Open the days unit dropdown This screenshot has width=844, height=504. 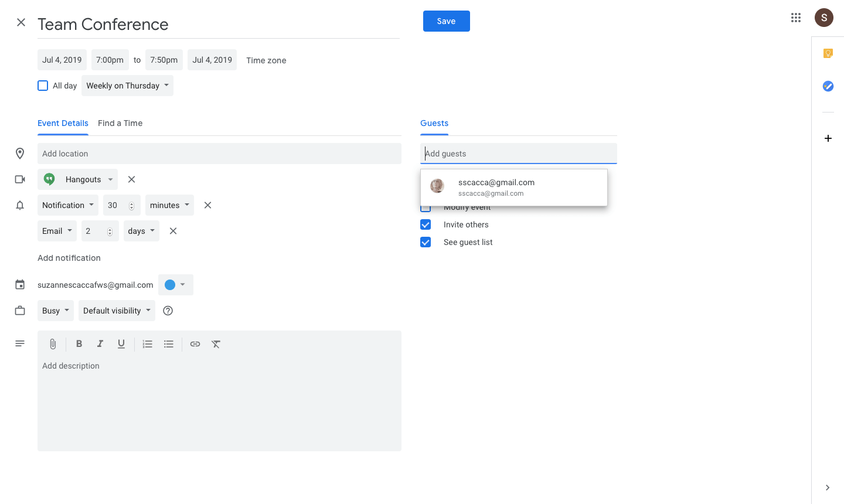tap(141, 231)
